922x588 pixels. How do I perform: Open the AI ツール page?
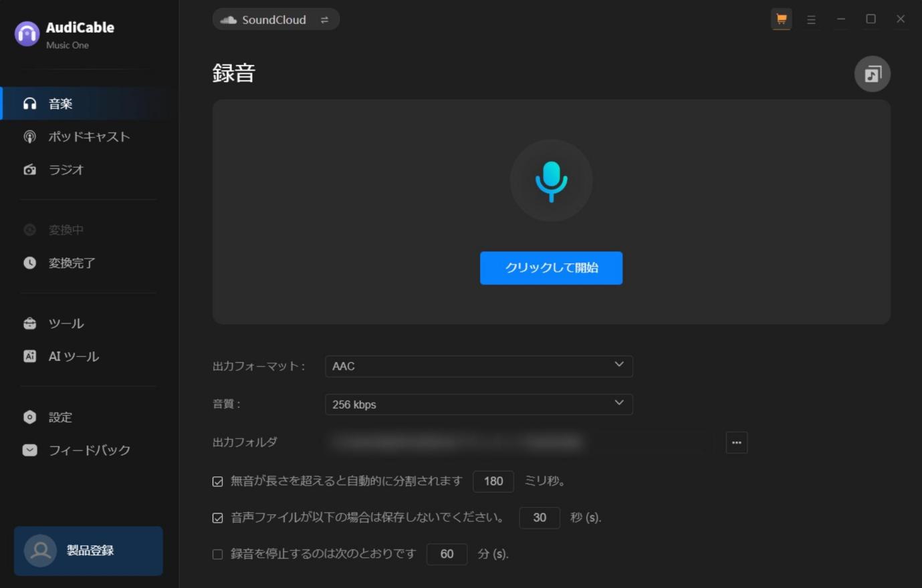pyautogui.click(x=90, y=357)
